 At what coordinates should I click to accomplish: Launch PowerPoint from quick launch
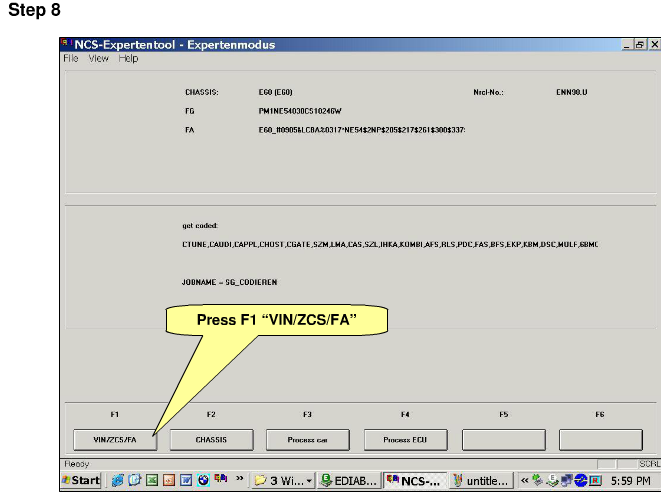(169, 480)
